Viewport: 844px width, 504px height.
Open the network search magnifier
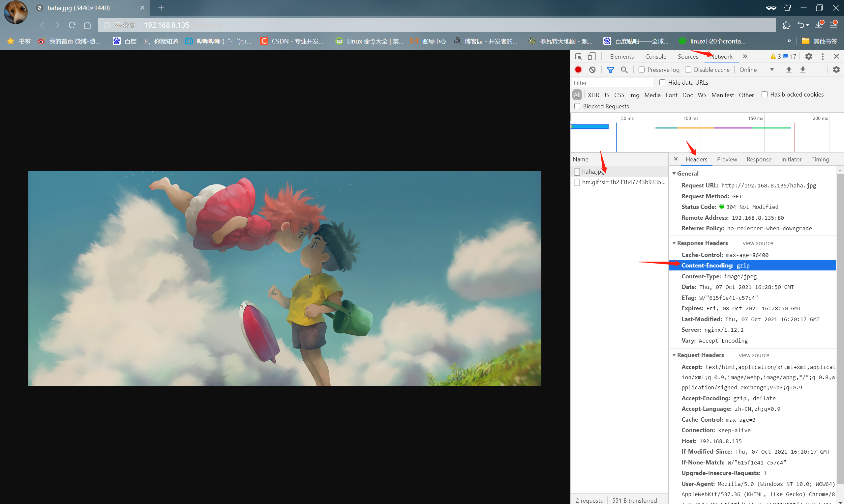[624, 70]
